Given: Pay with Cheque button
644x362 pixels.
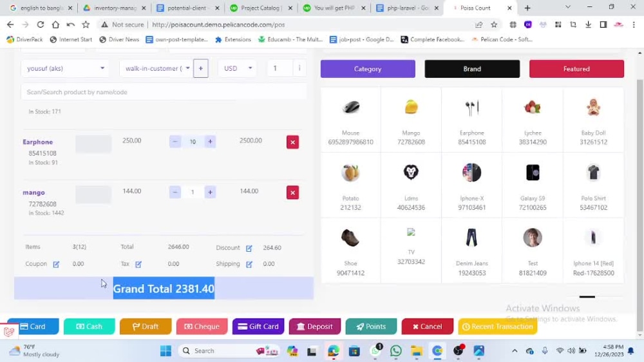Looking at the screenshot, I should coord(202,327).
